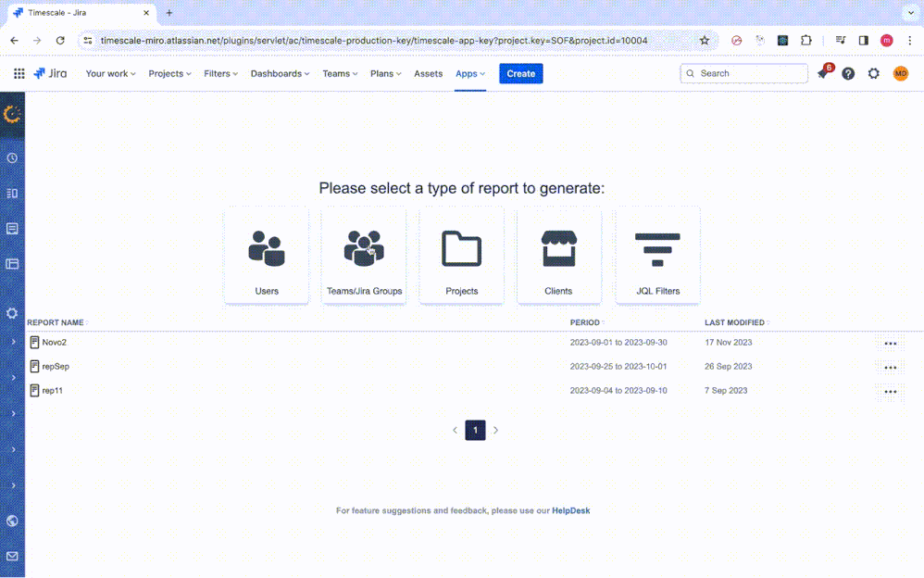Open the Your work menu
This screenshot has width=924, height=578.
pos(109,73)
